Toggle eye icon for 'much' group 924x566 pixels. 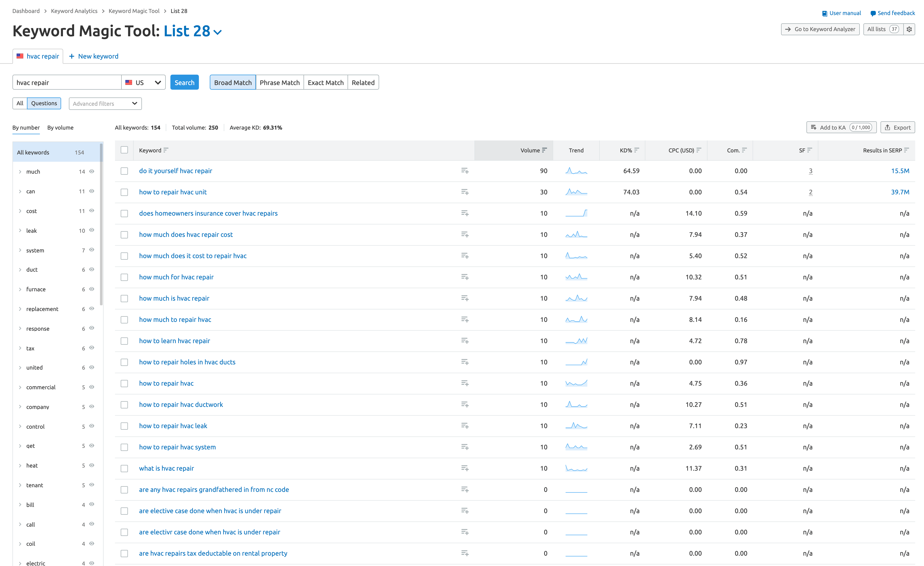(x=91, y=172)
